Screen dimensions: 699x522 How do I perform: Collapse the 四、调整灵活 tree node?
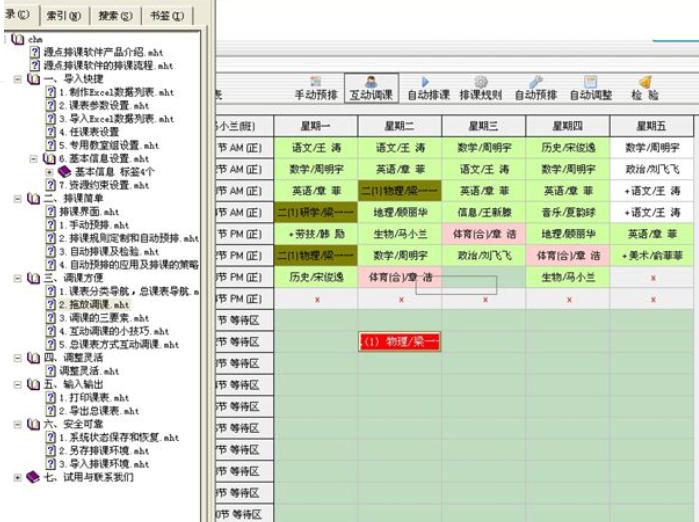click(x=17, y=358)
